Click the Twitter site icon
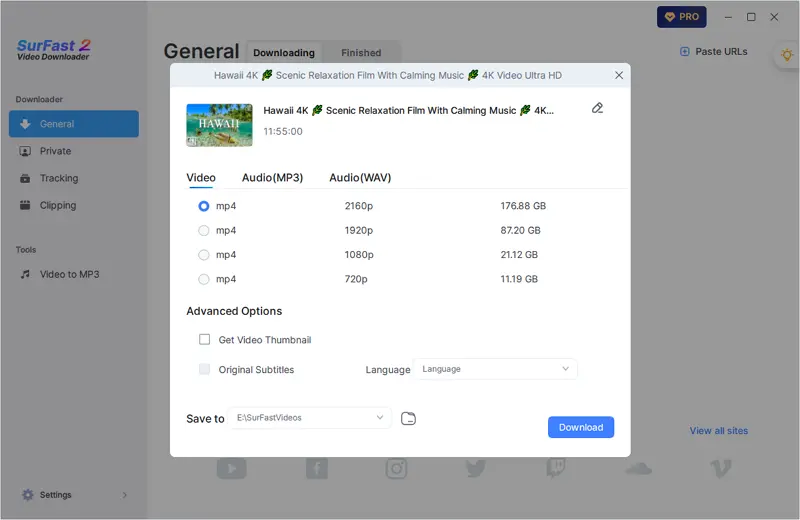This screenshot has height=520, width=800. pyautogui.click(x=476, y=468)
